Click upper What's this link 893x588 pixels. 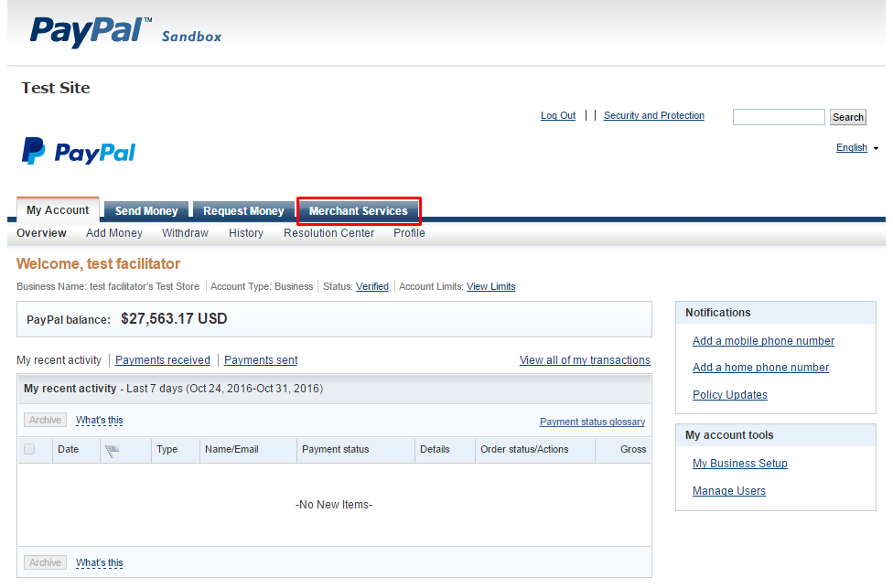coord(99,420)
